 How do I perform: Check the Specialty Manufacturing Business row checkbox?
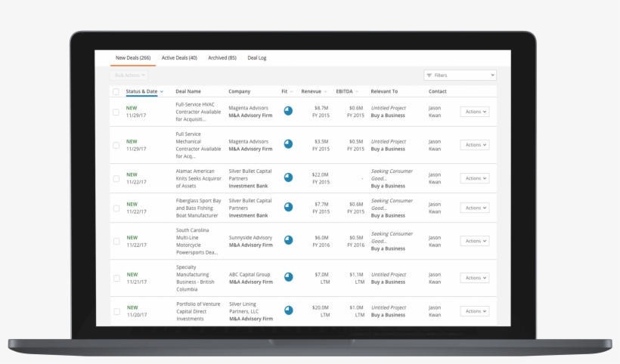[116, 279]
